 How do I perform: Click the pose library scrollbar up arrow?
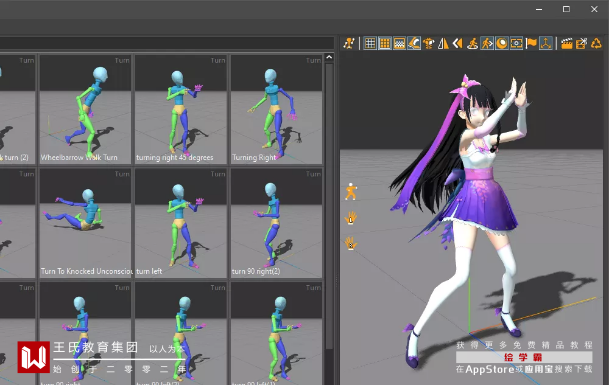[329, 58]
